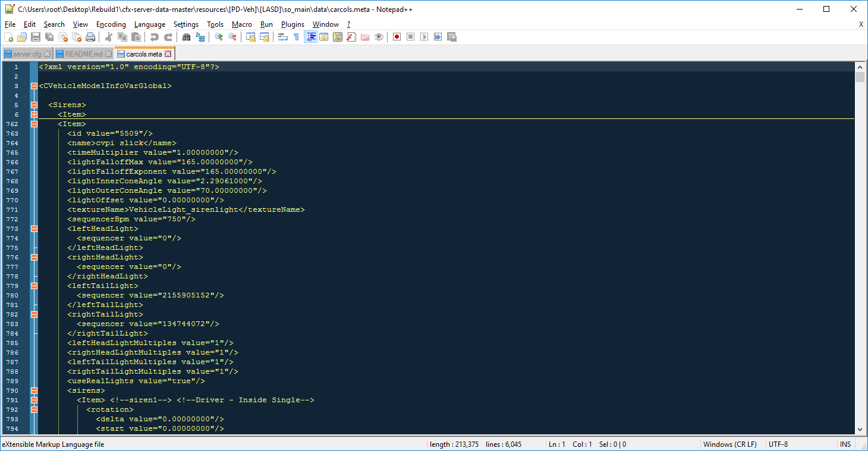Viewport: 868px width, 451px height.
Task: Collapse the leftTailLight fold on line 779
Action: [34, 286]
